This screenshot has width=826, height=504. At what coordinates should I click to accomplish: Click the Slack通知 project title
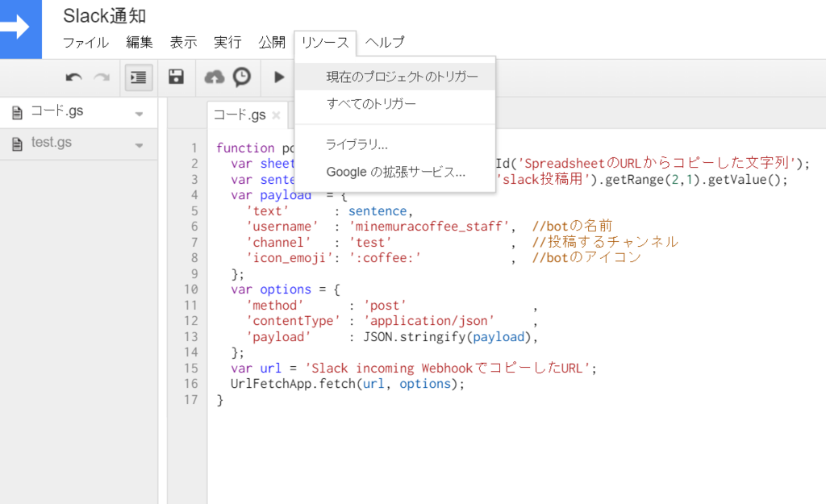pos(105,16)
